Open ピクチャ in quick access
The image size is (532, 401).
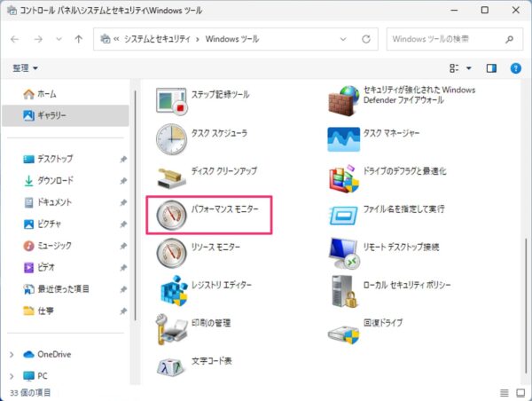43,224
